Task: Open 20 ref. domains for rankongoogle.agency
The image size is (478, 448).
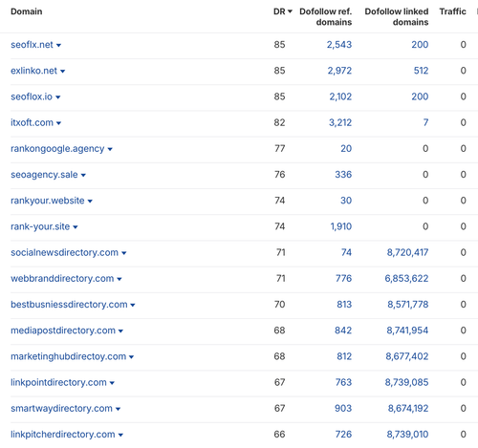Action: click(346, 149)
